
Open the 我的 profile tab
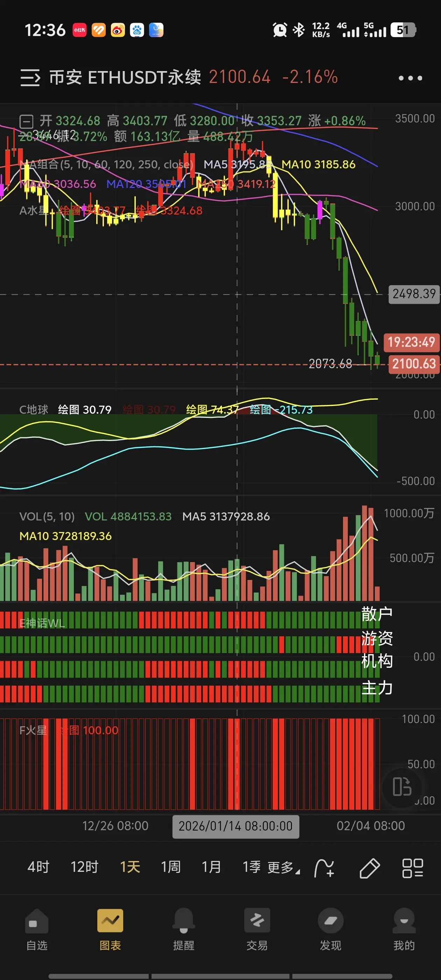404,929
